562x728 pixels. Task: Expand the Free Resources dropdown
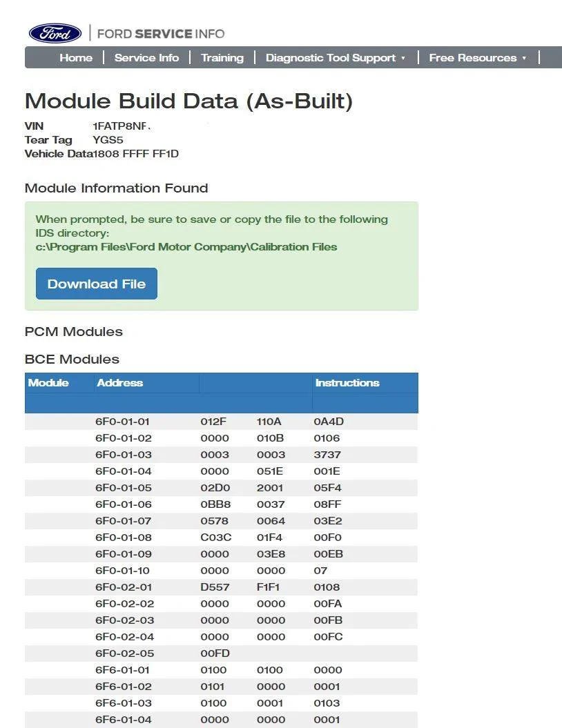point(478,57)
